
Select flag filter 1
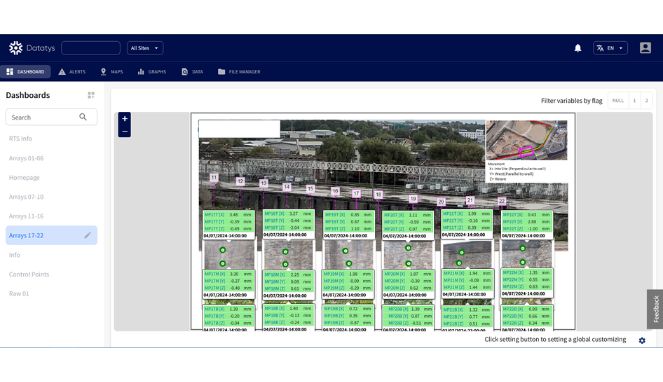click(634, 101)
